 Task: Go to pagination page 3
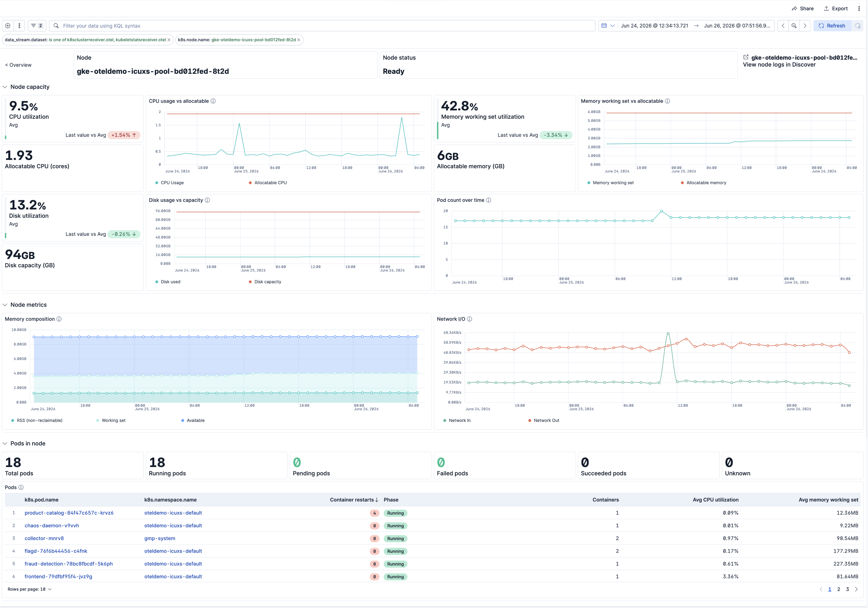click(x=847, y=589)
